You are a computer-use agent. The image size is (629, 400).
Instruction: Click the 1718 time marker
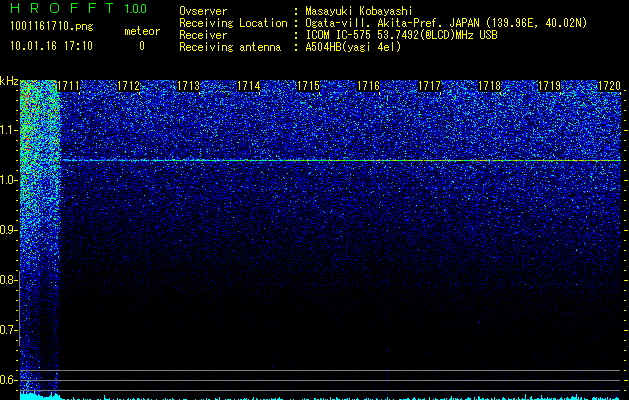pyautogui.click(x=489, y=86)
